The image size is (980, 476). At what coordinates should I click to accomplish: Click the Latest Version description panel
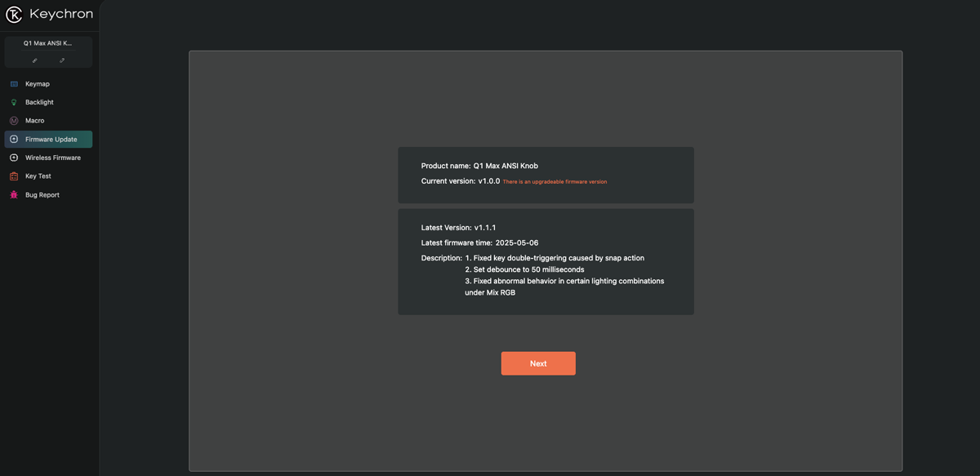pos(546,261)
